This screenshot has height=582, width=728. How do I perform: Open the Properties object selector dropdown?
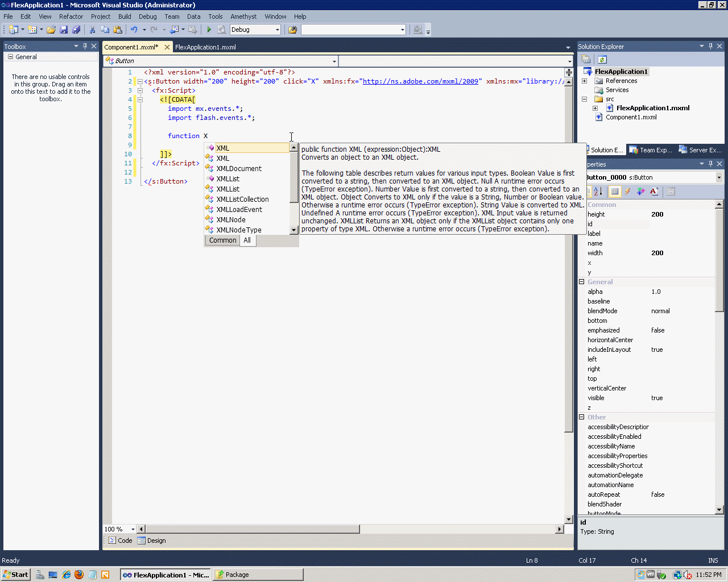(x=719, y=177)
